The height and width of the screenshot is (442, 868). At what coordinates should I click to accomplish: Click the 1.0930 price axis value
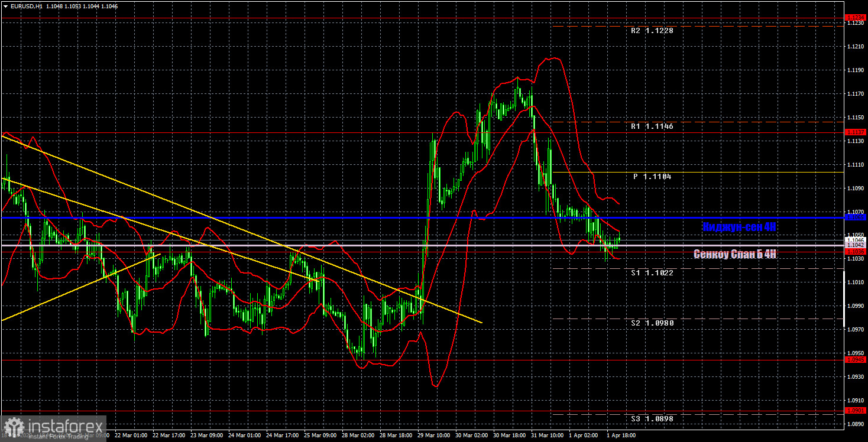(x=855, y=377)
